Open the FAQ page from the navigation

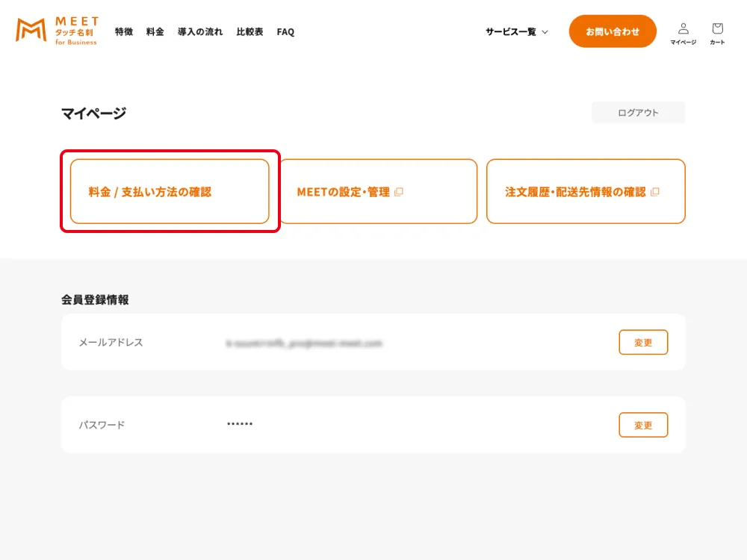click(285, 32)
